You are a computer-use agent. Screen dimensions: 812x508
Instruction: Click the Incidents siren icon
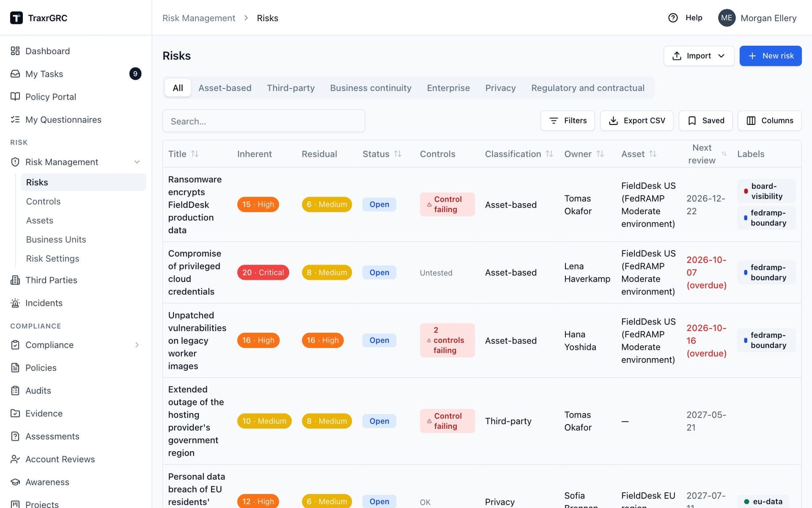coord(15,303)
